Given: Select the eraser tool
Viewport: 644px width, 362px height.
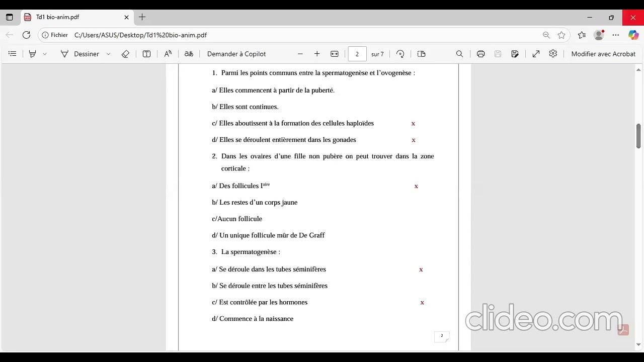Looking at the screenshot, I should click(125, 54).
